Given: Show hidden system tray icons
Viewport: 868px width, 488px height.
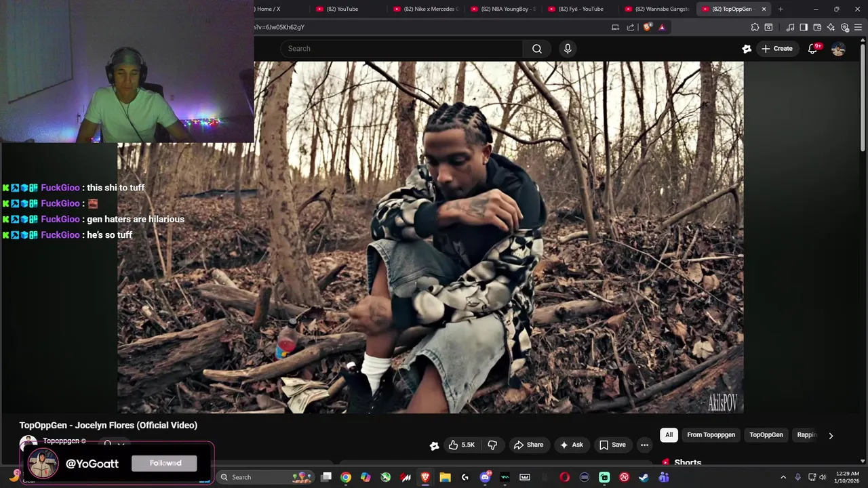Looking at the screenshot, I should 783,477.
